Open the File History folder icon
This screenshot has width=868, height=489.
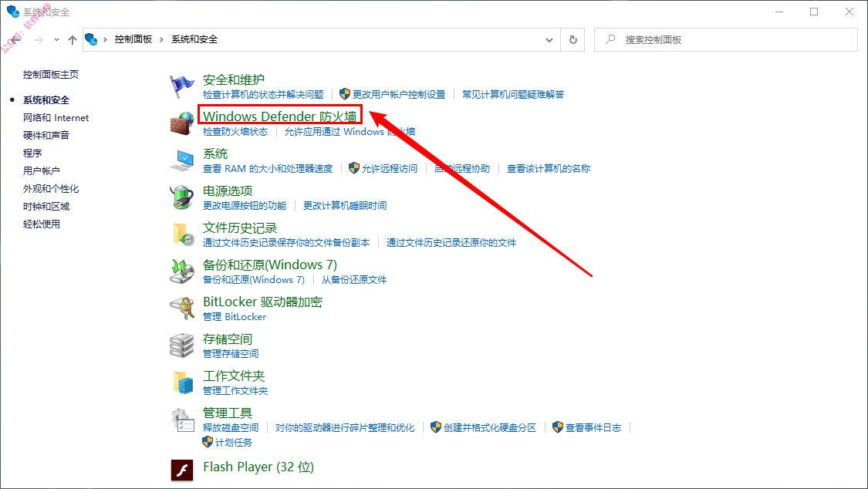click(183, 234)
